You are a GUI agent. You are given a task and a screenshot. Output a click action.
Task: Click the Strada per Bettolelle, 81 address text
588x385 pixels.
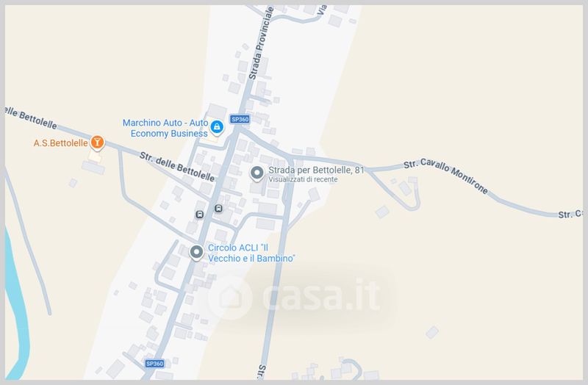316,170
